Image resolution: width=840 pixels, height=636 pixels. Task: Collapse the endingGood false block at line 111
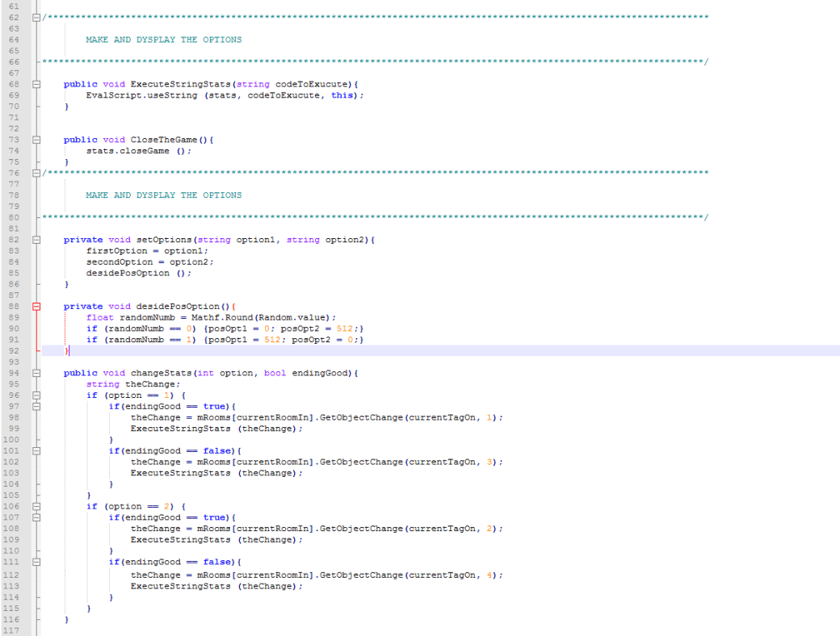[x=36, y=562]
